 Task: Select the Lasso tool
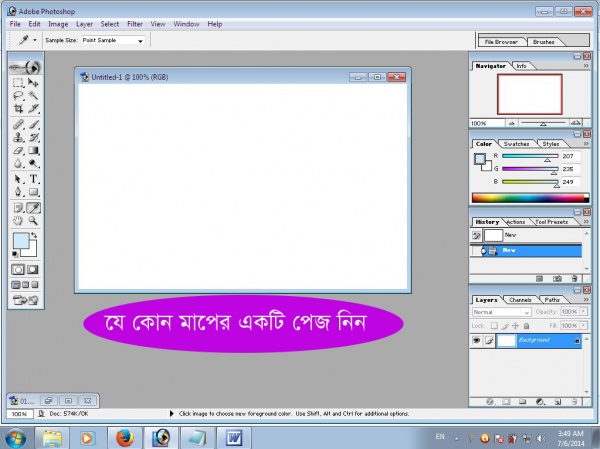coord(18,96)
